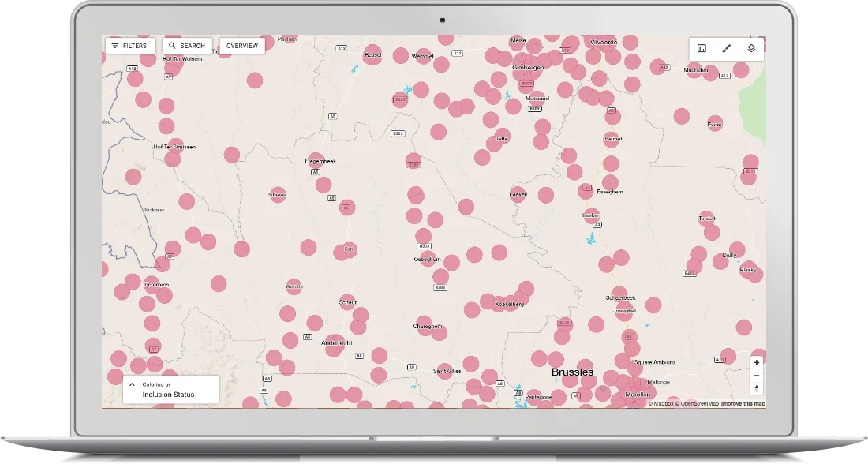The width and height of the screenshot is (868, 464).
Task: Click the Dailly map label
Action: 729,255
